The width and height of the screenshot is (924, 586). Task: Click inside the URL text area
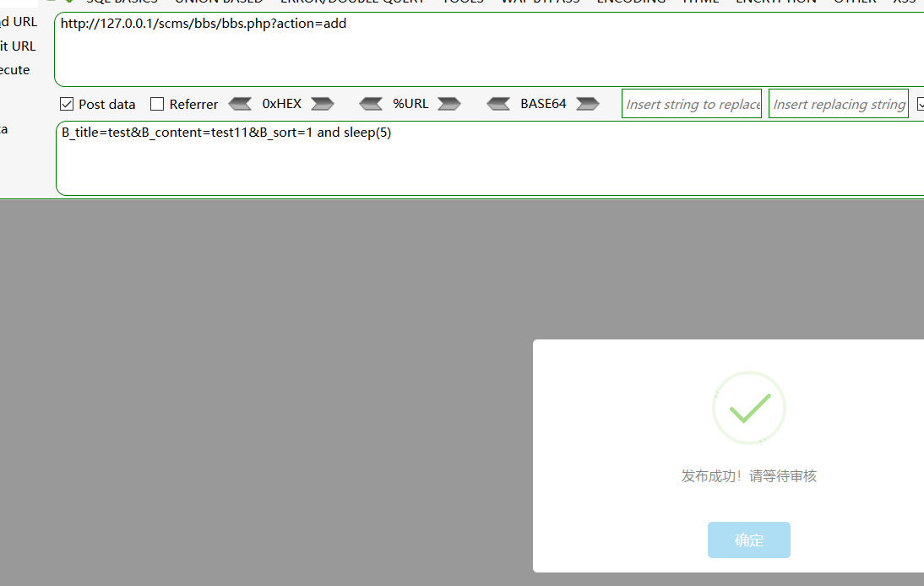pos(490,51)
